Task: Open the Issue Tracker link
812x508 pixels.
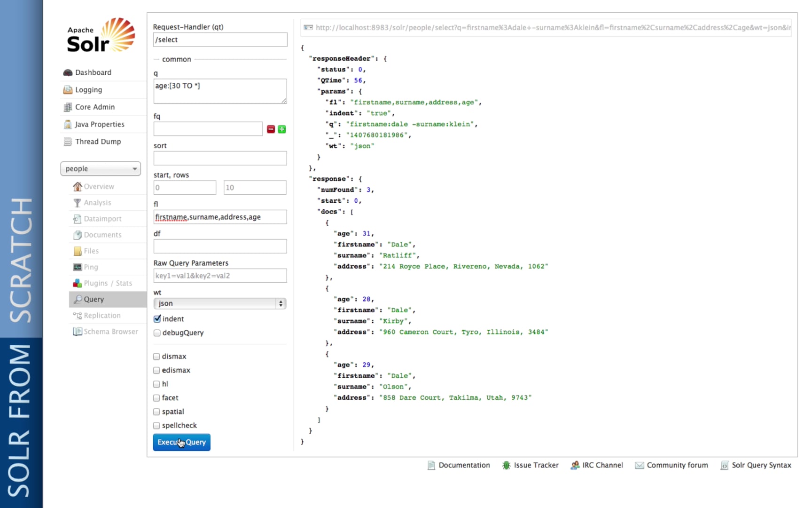Action: pyautogui.click(x=536, y=465)
